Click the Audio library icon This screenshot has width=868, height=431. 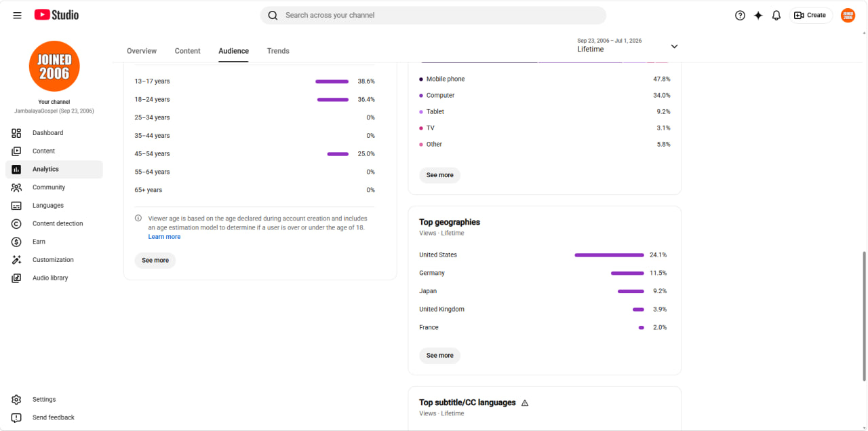pos(16,278)
